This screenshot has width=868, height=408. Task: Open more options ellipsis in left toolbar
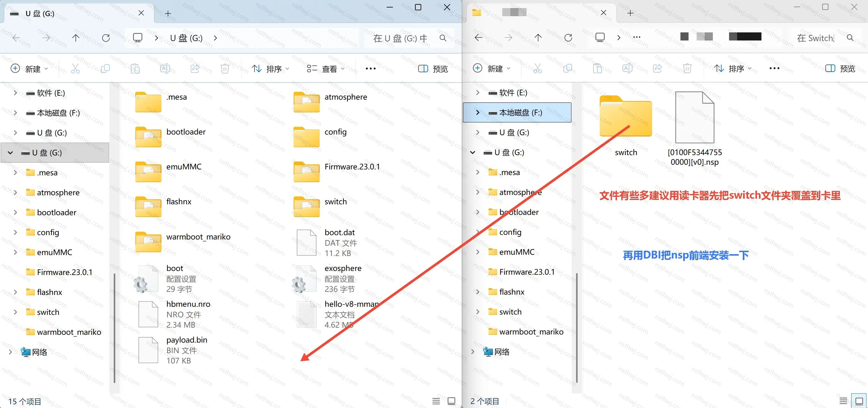371,69
